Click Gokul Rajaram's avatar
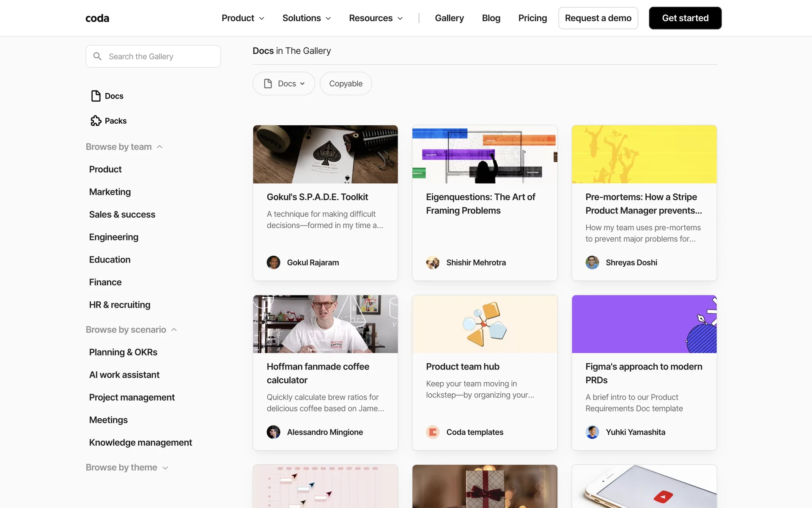This screenshot has width=812, height=508. tap(273, 262)
